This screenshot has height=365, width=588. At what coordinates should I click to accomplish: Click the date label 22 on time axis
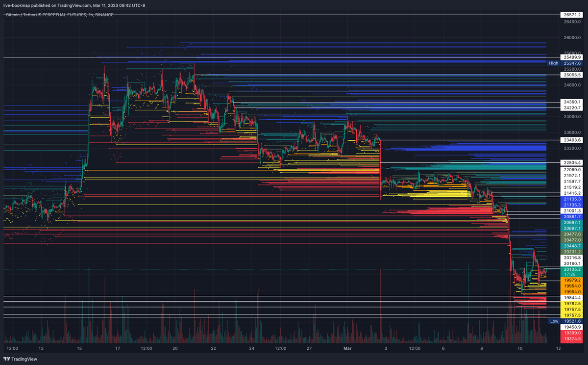pyautogui.click(x=213, y=349)
